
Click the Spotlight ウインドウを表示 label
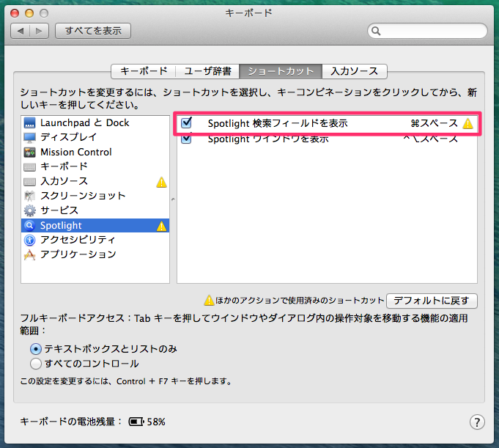(x=268, y=139)
